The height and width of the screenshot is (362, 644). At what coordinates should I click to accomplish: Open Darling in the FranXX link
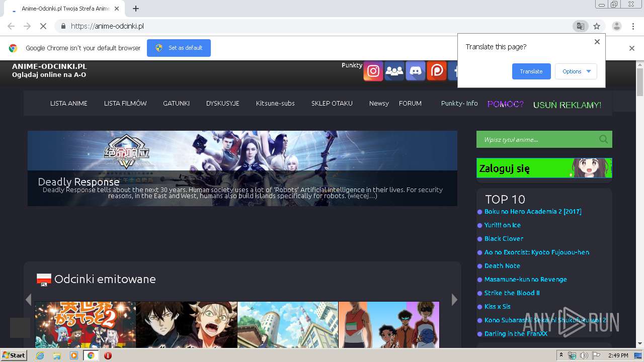coord(516,334)
